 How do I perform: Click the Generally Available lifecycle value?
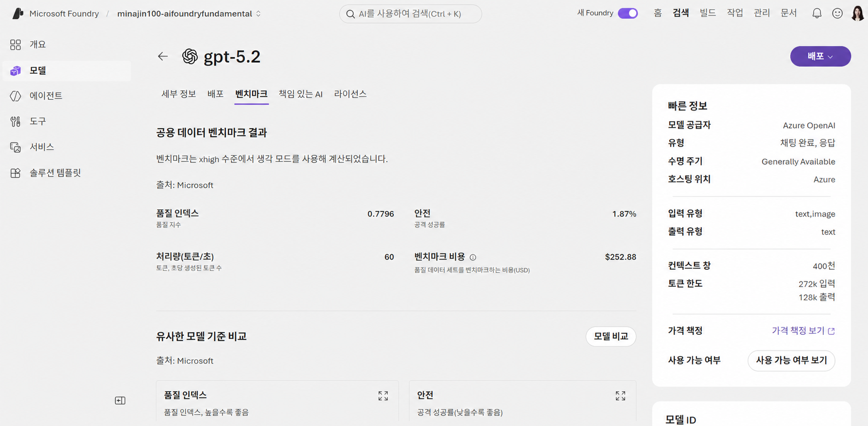(798, 162)
